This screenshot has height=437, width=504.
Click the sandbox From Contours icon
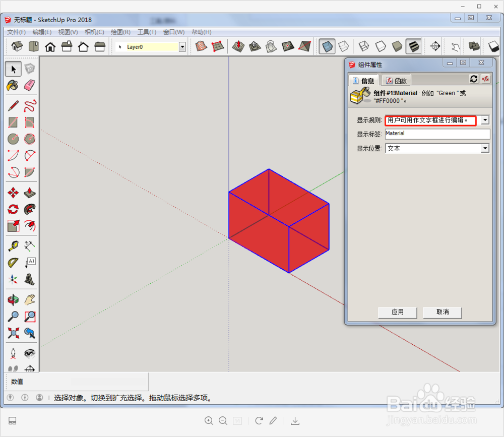point(201,47)
